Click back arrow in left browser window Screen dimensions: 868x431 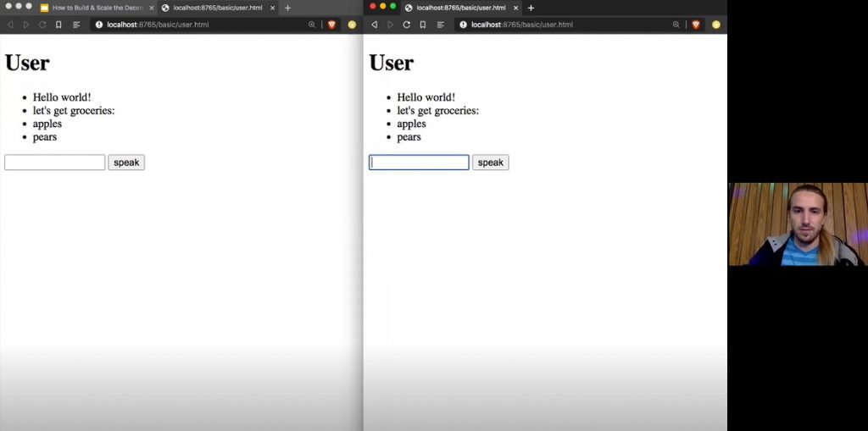tap(10, 25)
